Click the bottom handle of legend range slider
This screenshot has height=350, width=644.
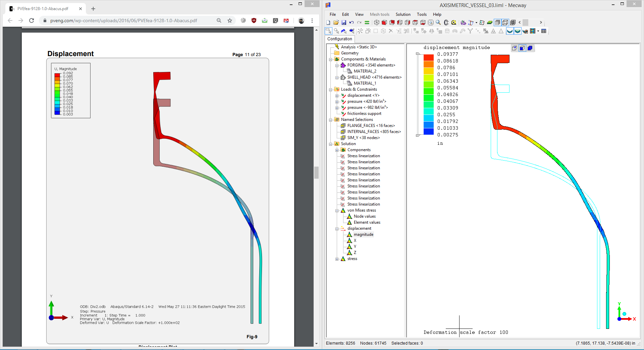click(x=418, y=135)
